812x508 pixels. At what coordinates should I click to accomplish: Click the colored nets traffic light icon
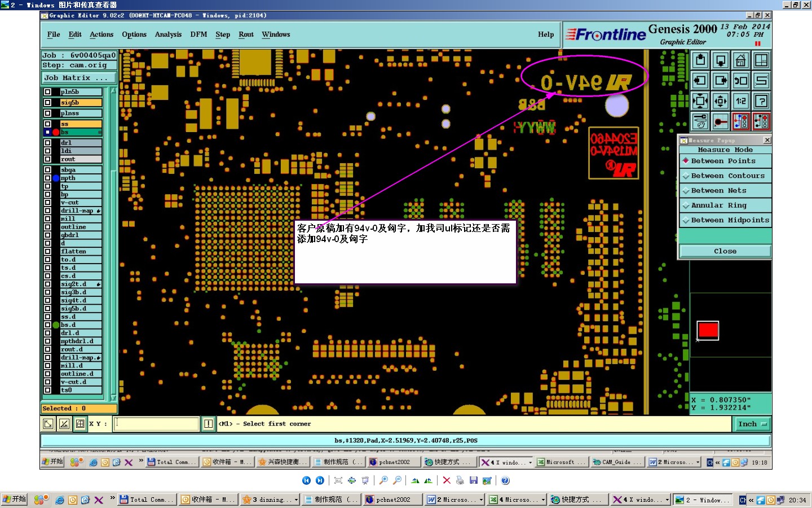[741, 121]
